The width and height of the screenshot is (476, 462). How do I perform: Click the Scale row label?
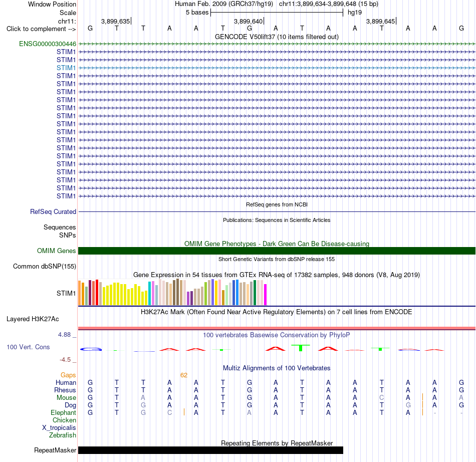point(68,13)
